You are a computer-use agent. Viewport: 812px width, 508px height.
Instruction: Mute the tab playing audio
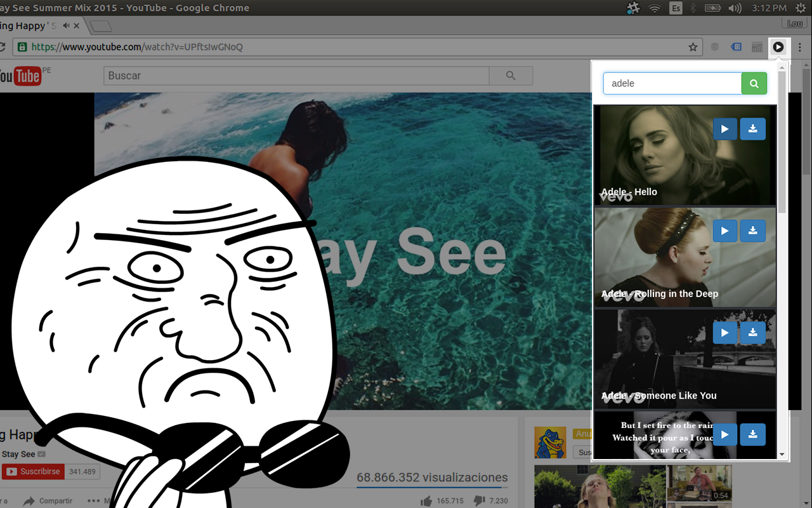click(66, 25)
